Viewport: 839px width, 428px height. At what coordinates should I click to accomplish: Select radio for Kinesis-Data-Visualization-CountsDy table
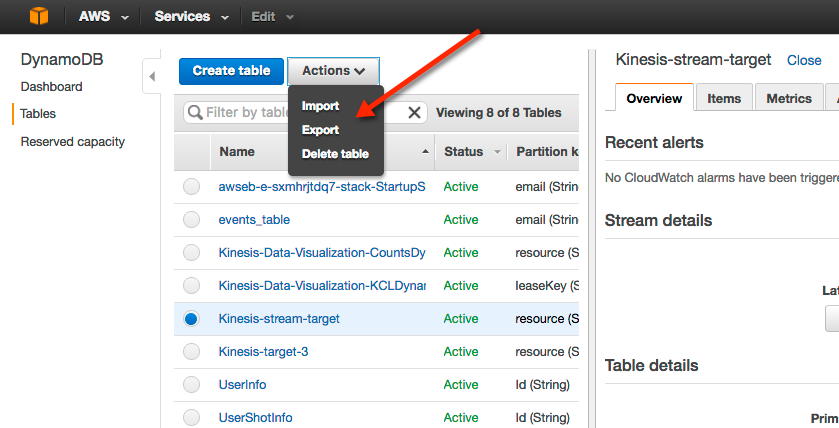click(192, 253)
